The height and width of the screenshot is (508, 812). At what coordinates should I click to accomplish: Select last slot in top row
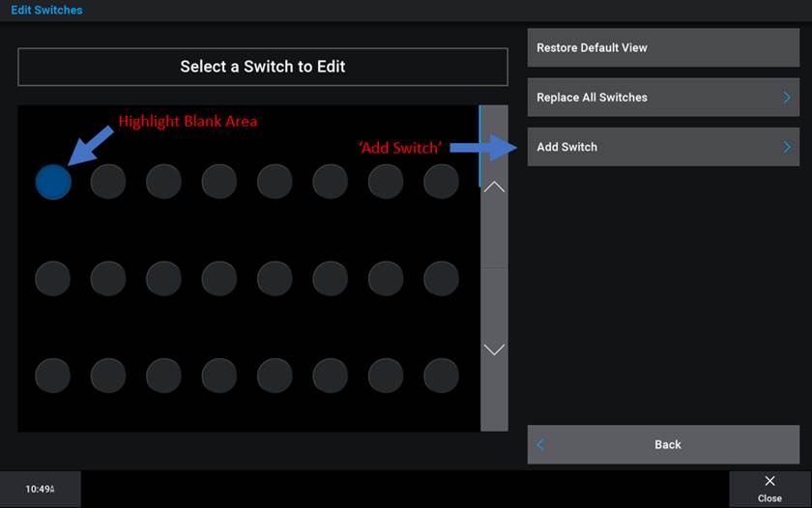(441, 182)
